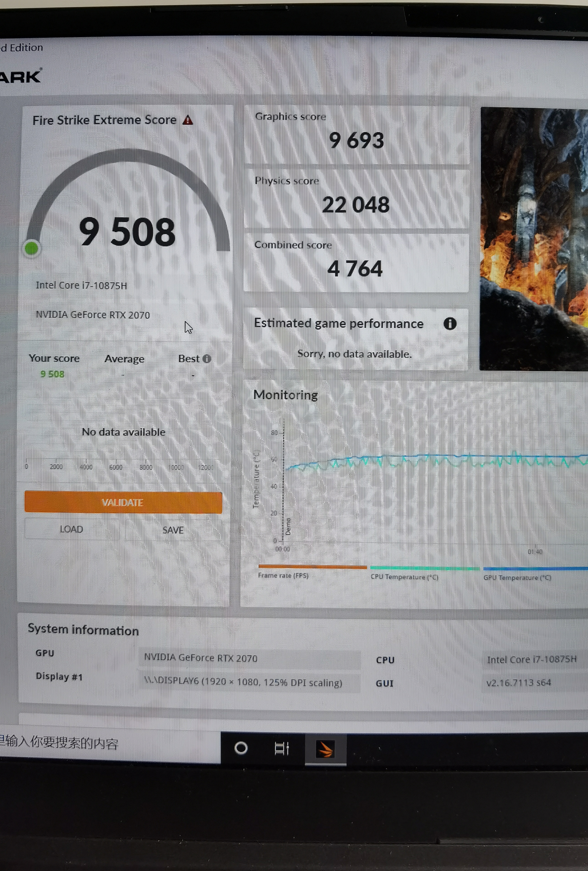This screenshot has width=588, height=871.
Task: Click the 01:40 marker on graph
Action: click(535, 552)
